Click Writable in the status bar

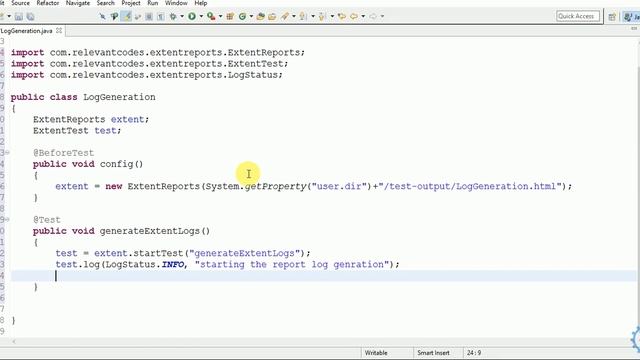click(x=376, y=353)
